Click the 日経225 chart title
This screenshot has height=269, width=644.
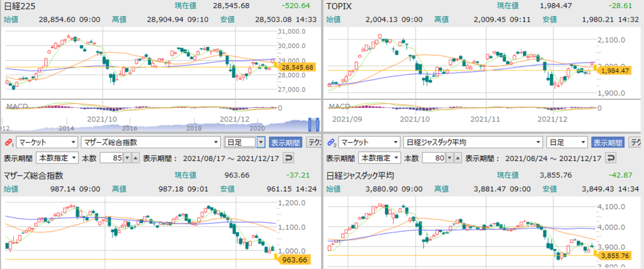(x=19, y=6)
